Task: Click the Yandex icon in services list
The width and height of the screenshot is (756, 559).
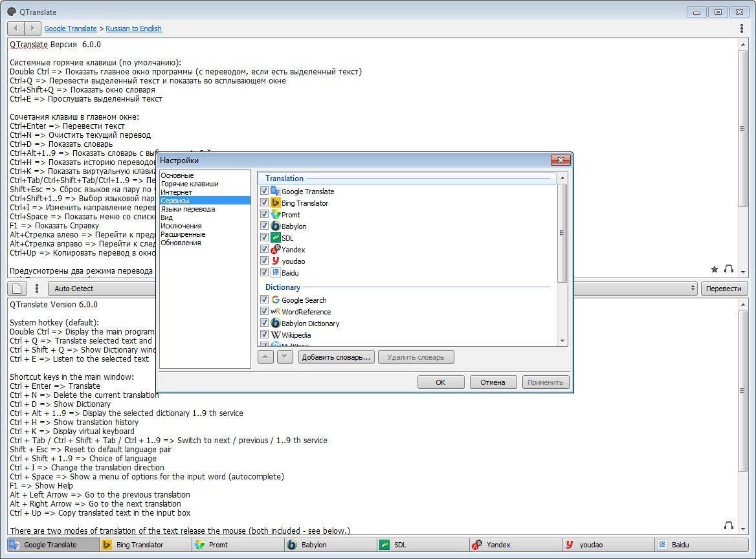Action: pyautogui.click(x=275, y=249)
